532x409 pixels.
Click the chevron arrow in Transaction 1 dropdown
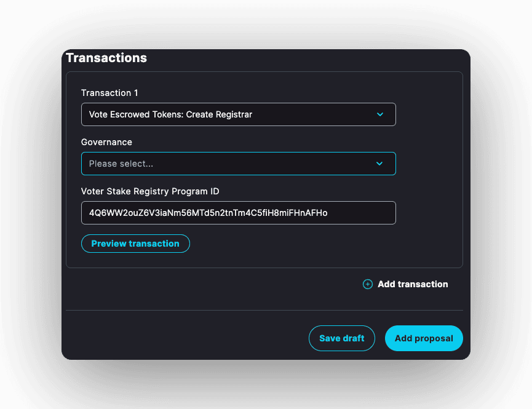379,114
